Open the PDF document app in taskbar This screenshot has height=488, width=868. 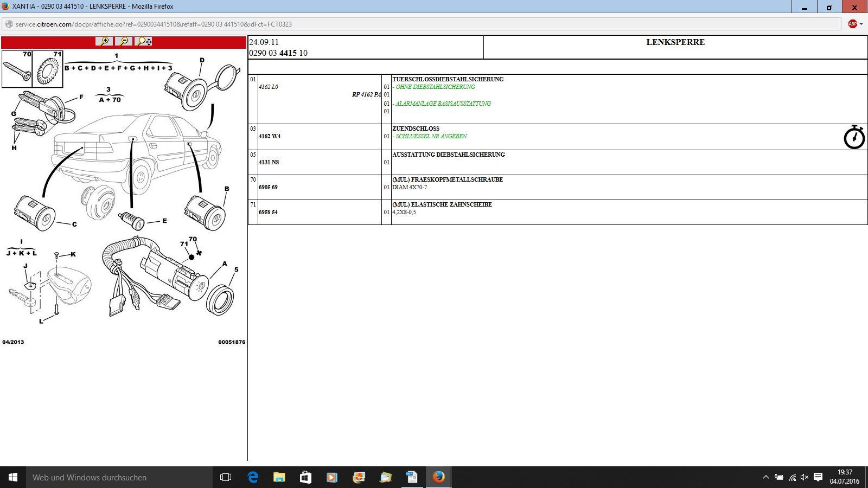(x=412, y=477)
